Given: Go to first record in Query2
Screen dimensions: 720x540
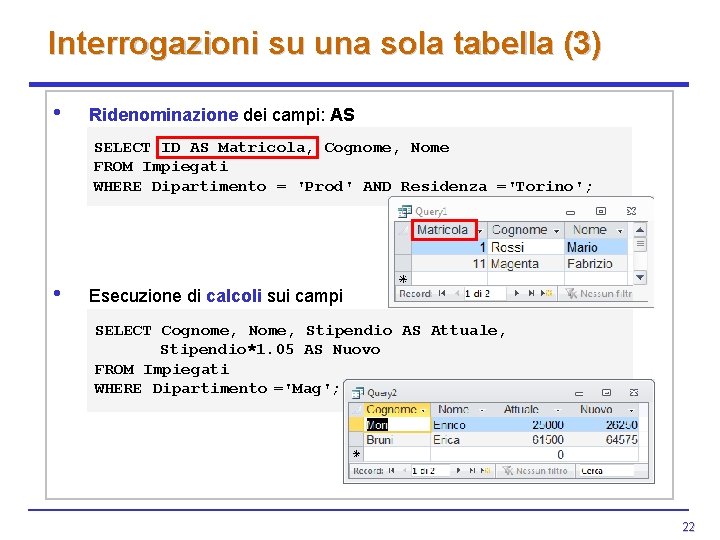Looking at the screenshot, I should (391, 471).
